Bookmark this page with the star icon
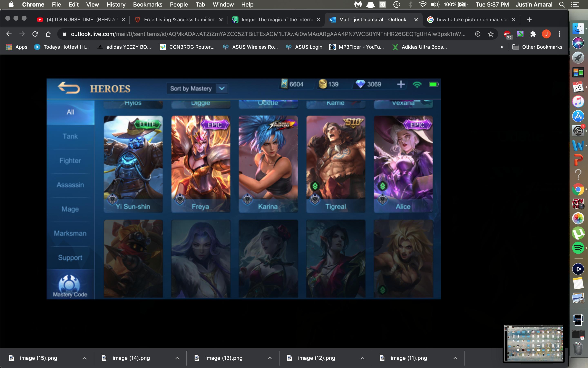The image size is (588, 368). coord(491,34)
